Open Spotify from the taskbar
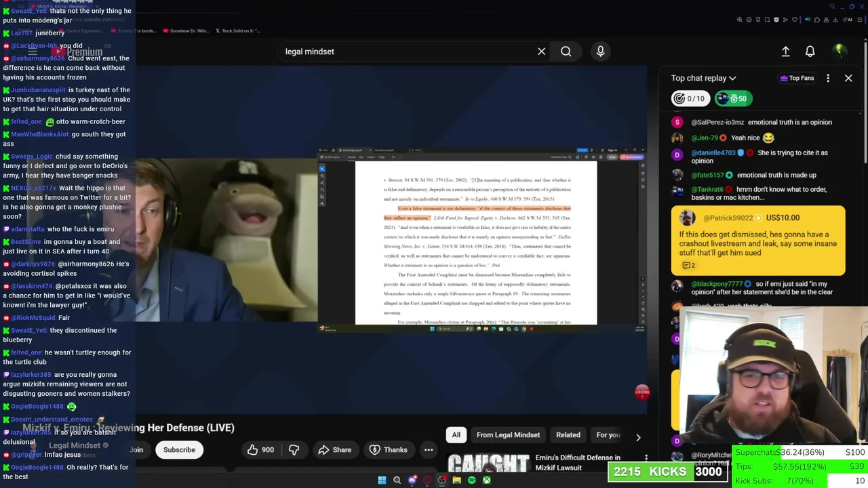 tap(471, 481)
